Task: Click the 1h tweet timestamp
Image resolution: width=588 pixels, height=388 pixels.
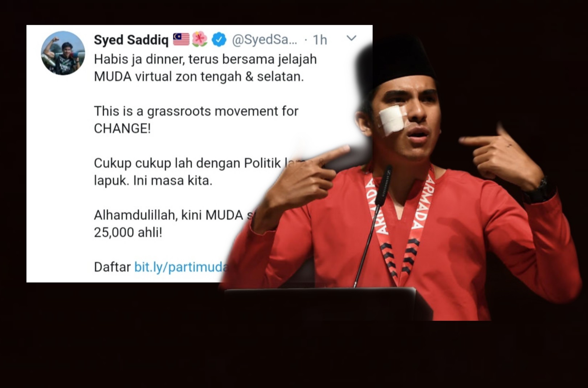Action: 320,40
